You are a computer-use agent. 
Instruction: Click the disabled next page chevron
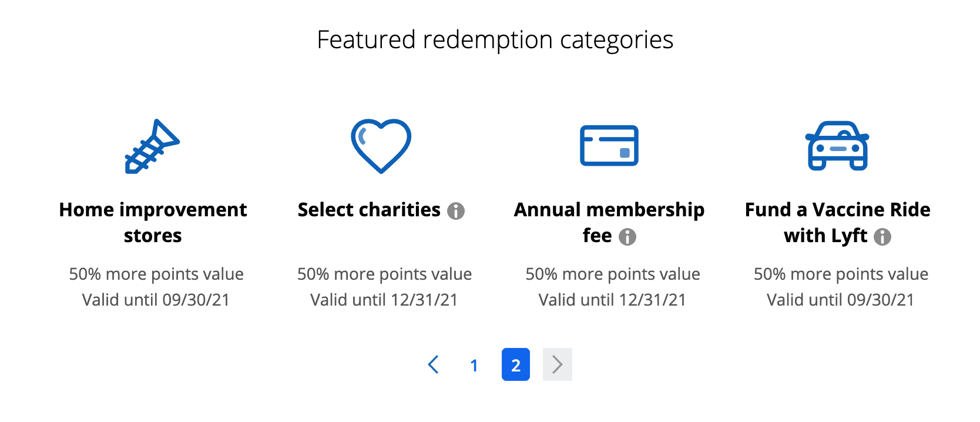558,364
